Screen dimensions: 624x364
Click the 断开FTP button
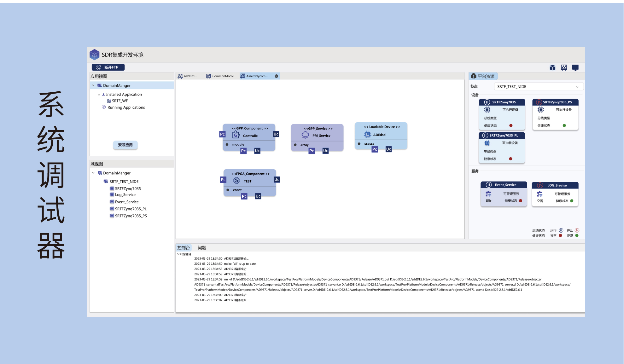tap(108, 67)
